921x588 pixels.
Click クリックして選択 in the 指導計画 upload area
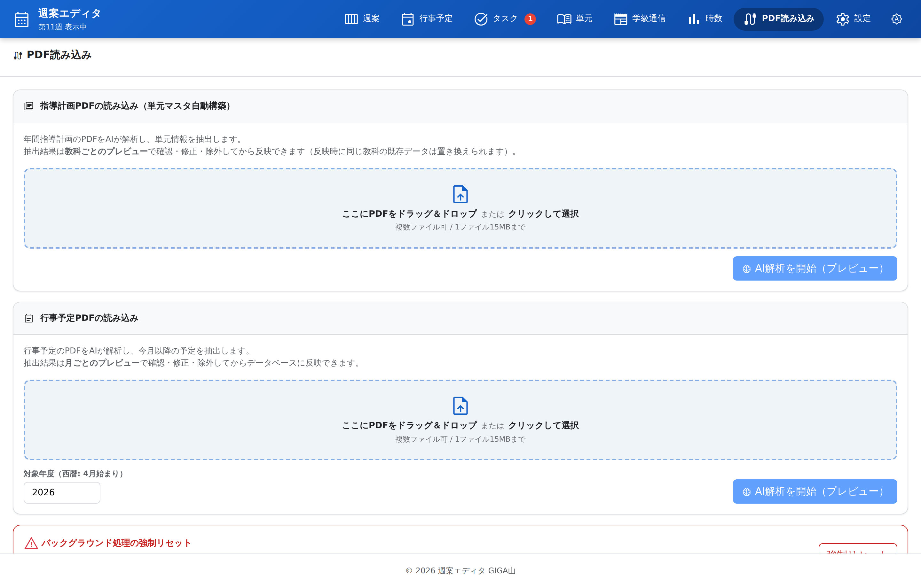[543, 214]
